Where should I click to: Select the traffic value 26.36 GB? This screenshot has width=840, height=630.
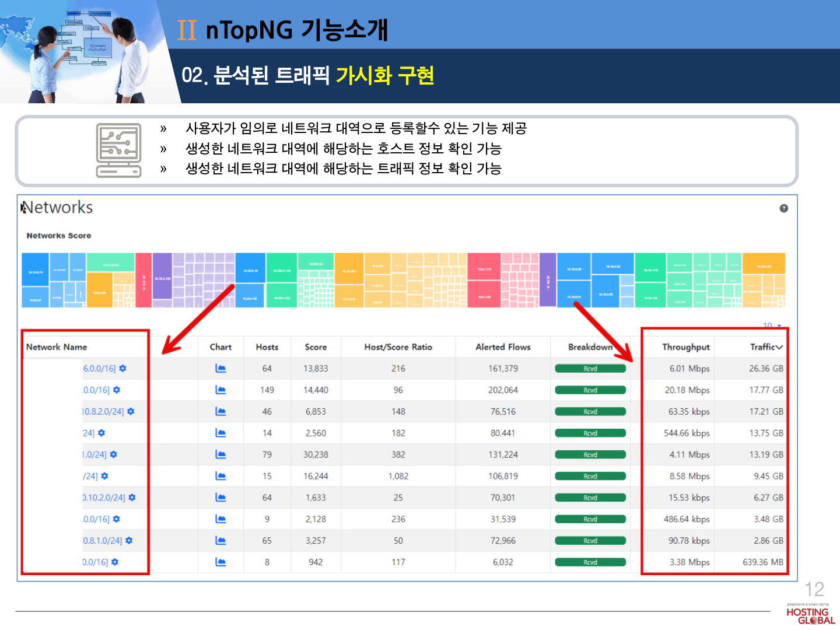coord(766,369)
